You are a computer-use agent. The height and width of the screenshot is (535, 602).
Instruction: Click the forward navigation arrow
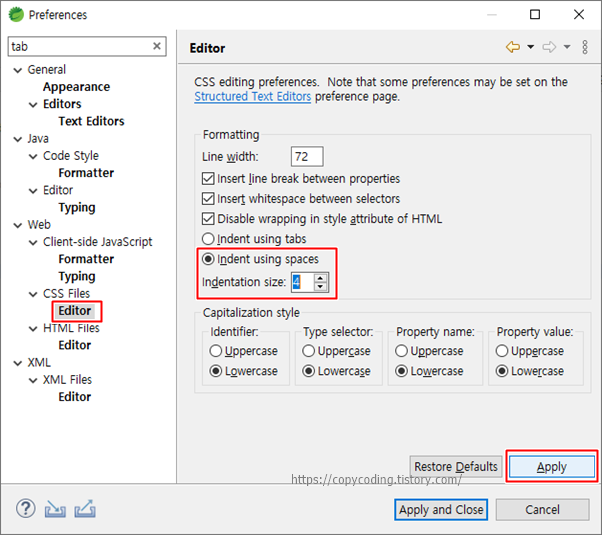pyautogui.click(x=549, y=47)
